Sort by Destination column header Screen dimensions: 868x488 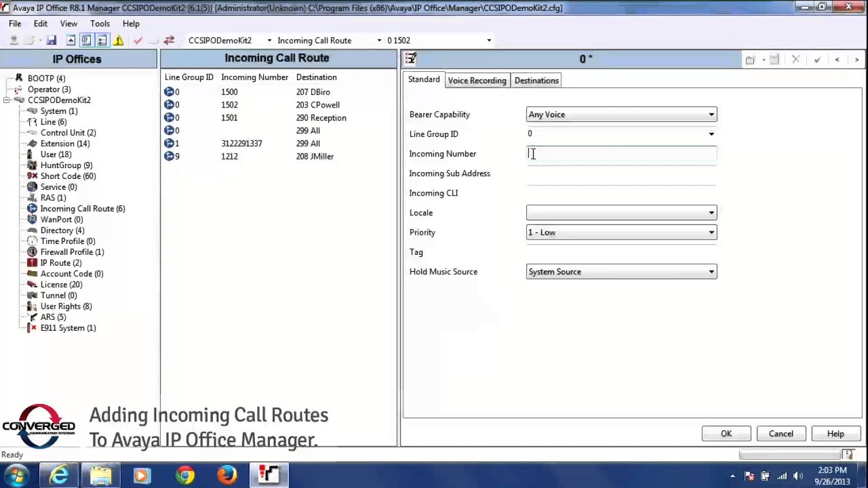[x=316, y=77]
